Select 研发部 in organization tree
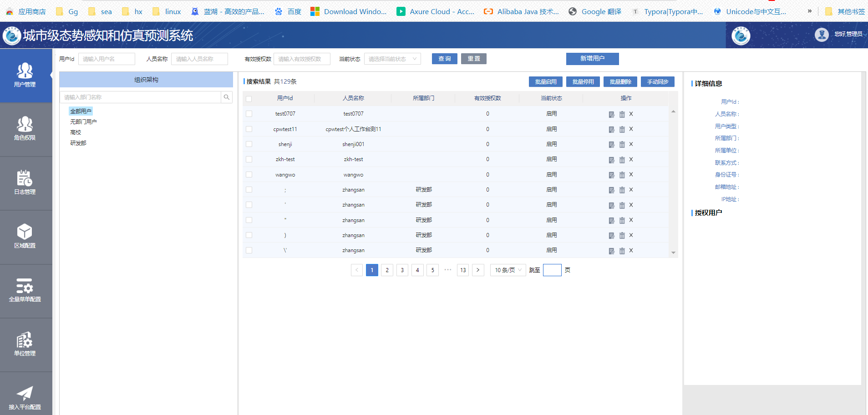Viewport: 868px width, 415px height. coord(78,143)
